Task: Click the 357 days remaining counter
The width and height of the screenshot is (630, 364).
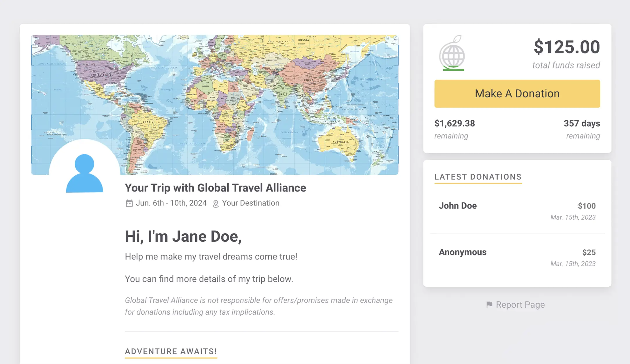Action: pos(582,123)
